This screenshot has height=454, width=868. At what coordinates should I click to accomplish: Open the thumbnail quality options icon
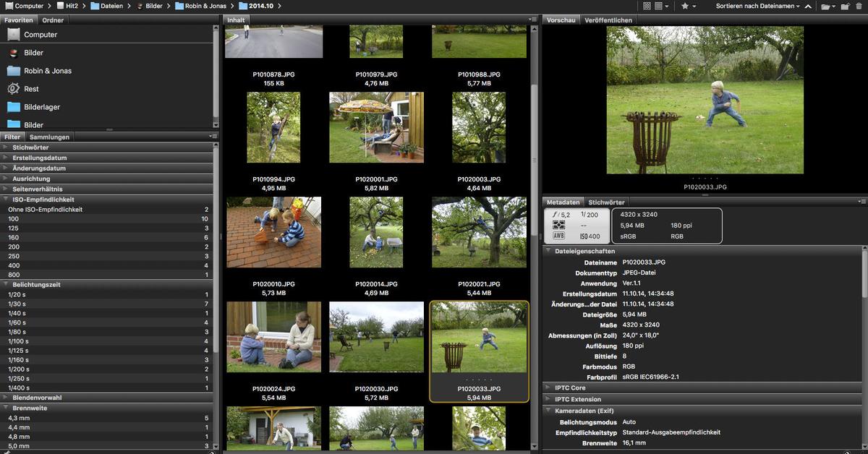661,6
